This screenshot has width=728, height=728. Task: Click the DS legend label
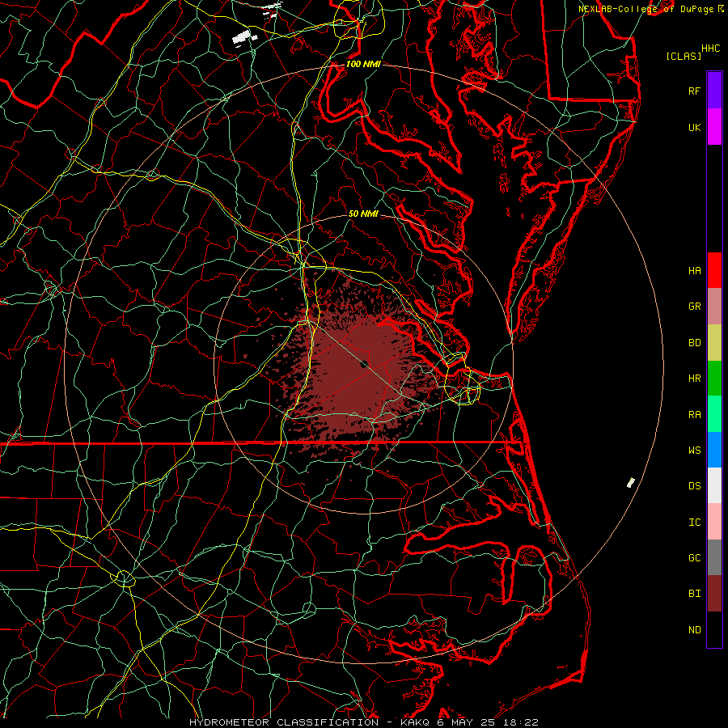(695, 486)
